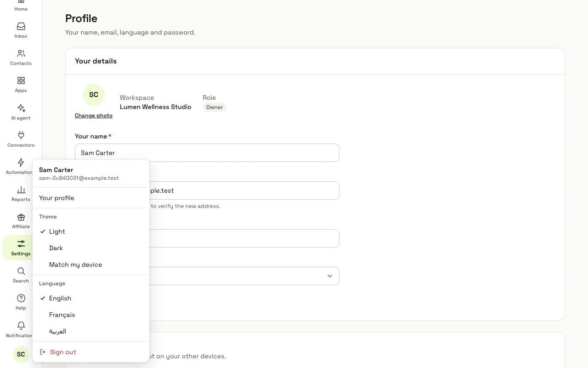
Task: Switch language to العربية
Action: [x=91, y=331]
